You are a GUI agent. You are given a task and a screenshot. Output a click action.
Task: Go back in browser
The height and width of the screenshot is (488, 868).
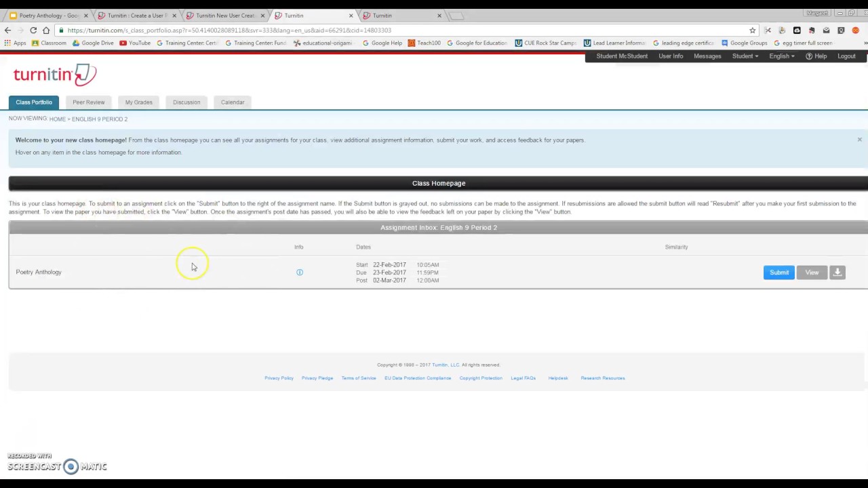[7, 30]
